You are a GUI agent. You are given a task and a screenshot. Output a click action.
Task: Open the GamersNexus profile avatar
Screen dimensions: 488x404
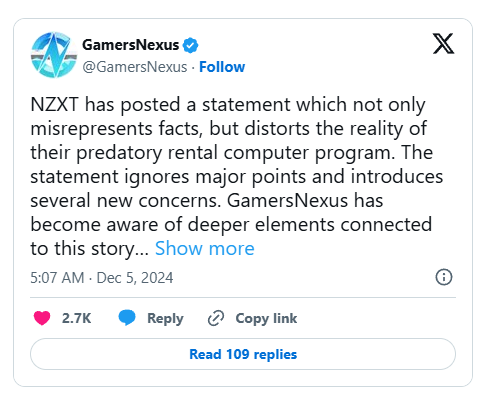pyautogui.click(x=54, y=55)
